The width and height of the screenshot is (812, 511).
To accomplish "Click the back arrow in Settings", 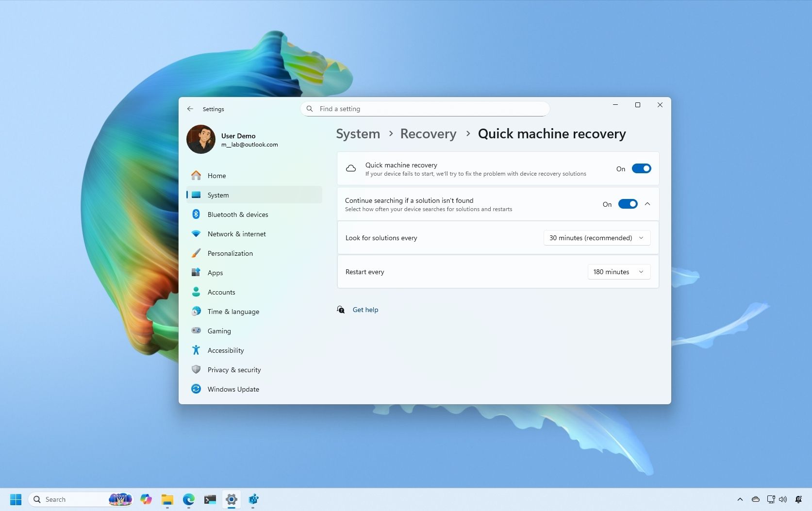I will 190,109.
